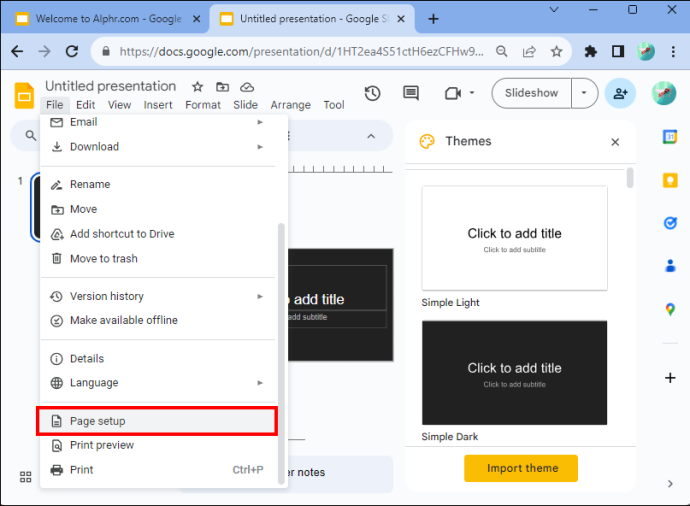The height and width of the screenshot is (506, 690).
Task: Click Import theme button
Action: (x=521, y=468)
